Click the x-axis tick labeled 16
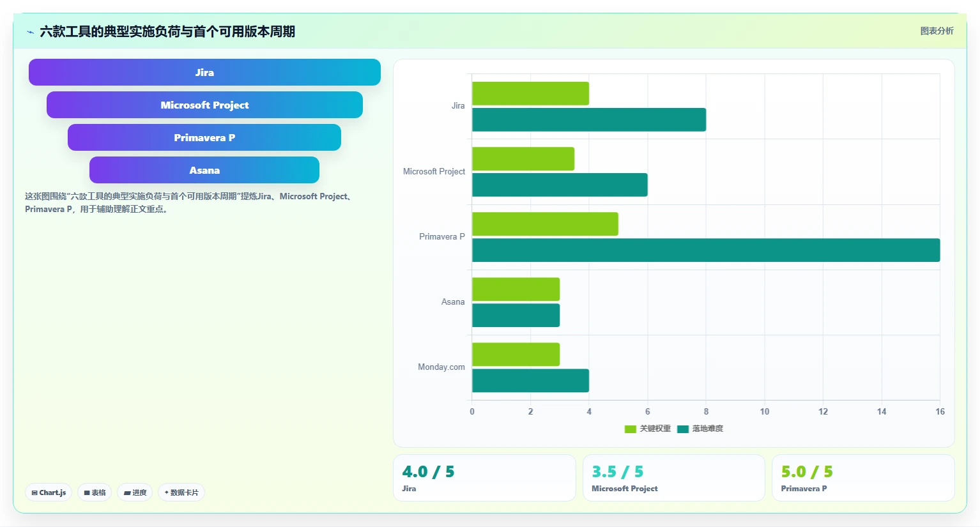The height and width of the screenshot is (527, 980). pos(940,411)
